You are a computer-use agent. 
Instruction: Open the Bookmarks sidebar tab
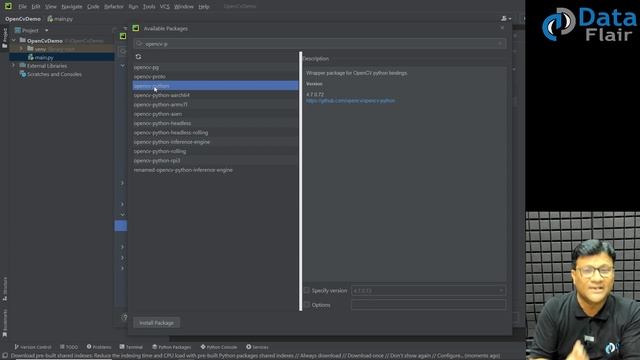(4, 323)
